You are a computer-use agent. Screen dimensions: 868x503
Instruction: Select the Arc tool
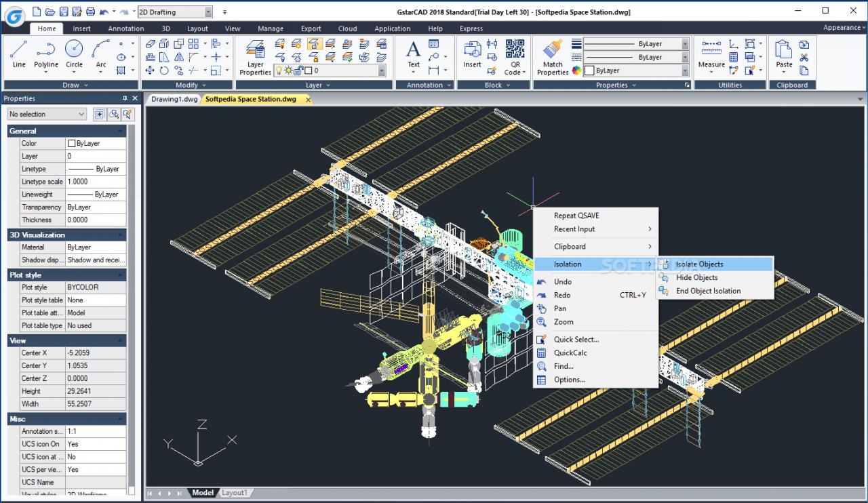pyautogui.click(x=101, y=53)
